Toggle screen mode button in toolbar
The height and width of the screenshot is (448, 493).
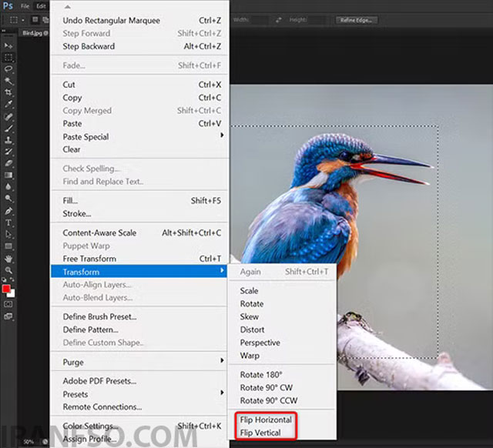(x=8, y=316)
